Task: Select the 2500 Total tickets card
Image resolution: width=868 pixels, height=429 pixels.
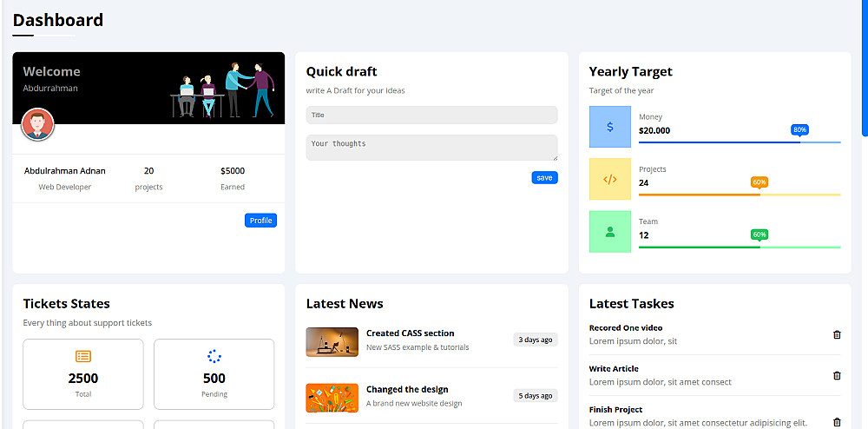Action: (83, 374)
